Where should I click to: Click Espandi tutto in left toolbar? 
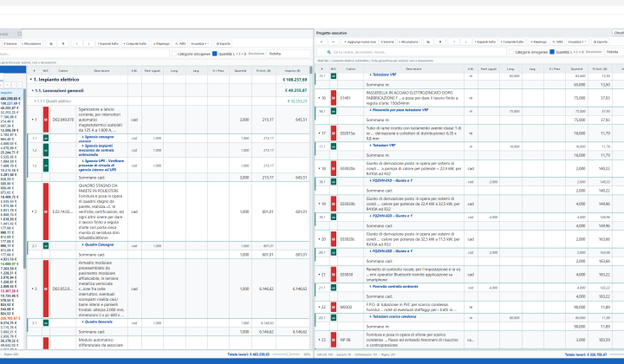click(107, 43)
